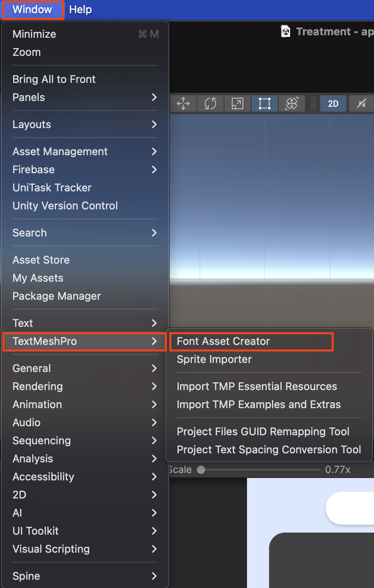This screenshot has width=374, height=588.
Task: Choose Minimize from Window menu
Action: click(x=85, y=34)
